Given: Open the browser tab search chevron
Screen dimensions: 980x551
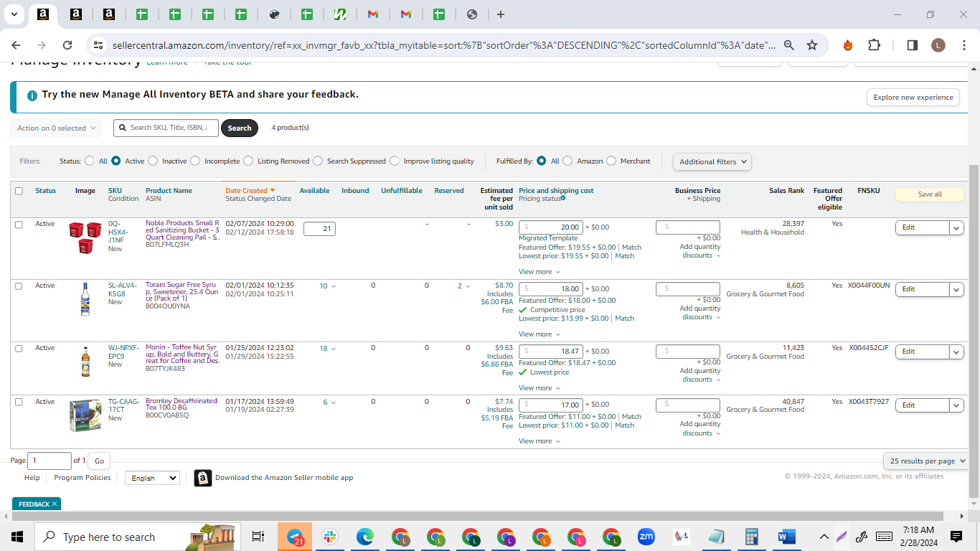Looking at the screenshot, I should (14, 14).
